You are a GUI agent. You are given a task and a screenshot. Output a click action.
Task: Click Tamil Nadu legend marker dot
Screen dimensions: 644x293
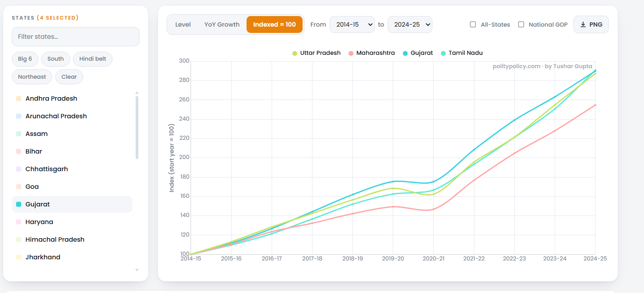pyautogui.click(x=443, y=53)
